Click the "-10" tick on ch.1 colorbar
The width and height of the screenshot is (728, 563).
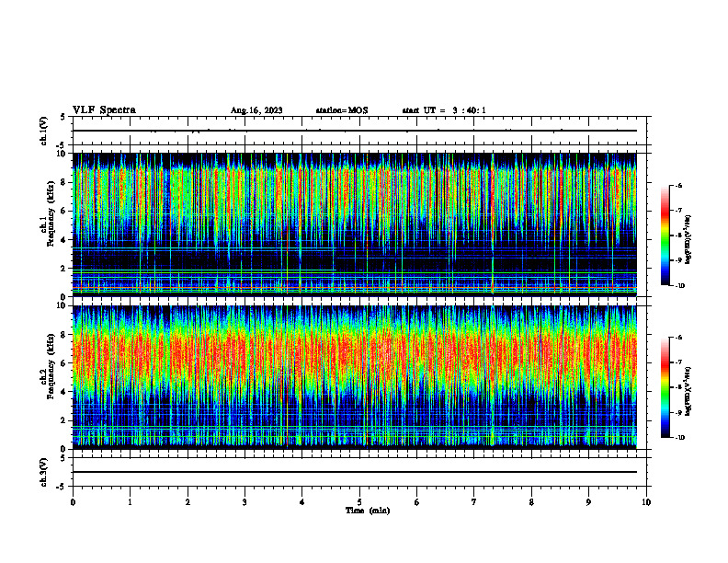[x=679, y=286]
